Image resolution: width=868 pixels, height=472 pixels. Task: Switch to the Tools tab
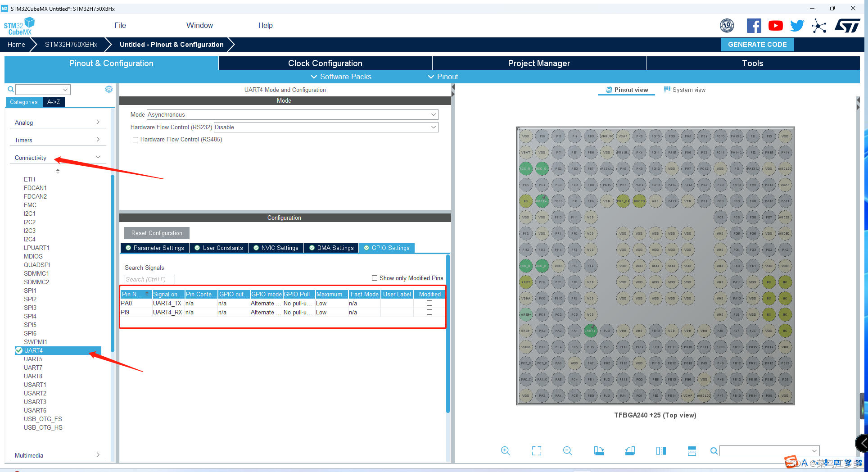[x=753, y=64]
